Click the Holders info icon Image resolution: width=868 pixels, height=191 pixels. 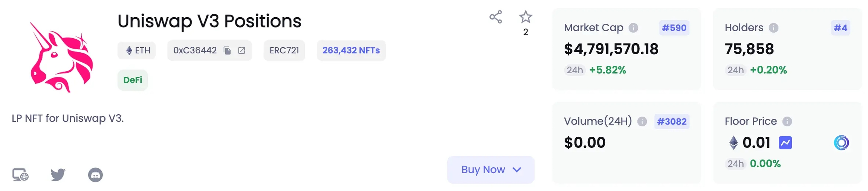773,28
